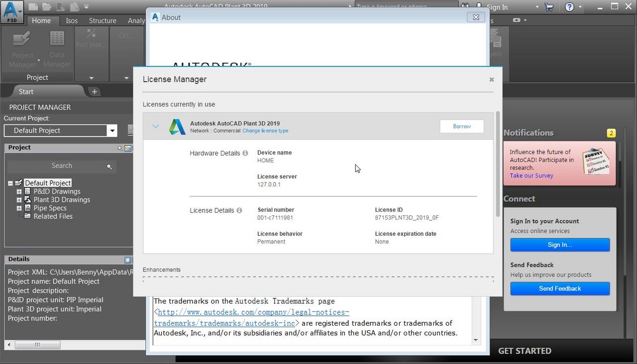Click the Details panel view toggle icon

click(x=128, y=260)
